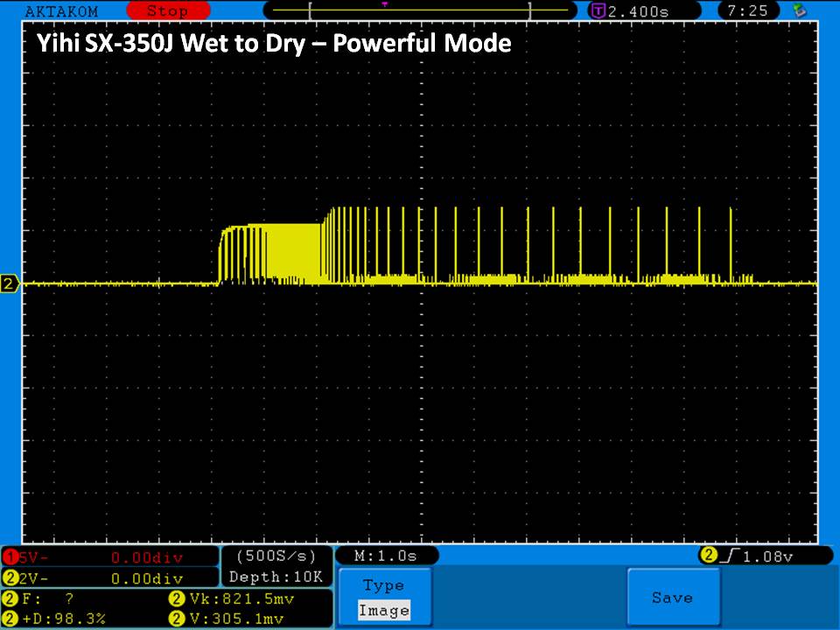Viewport: 840px width, 630px height.
Task: Click the red Stop run-status indicator
Action: click(x=166, y=11)
